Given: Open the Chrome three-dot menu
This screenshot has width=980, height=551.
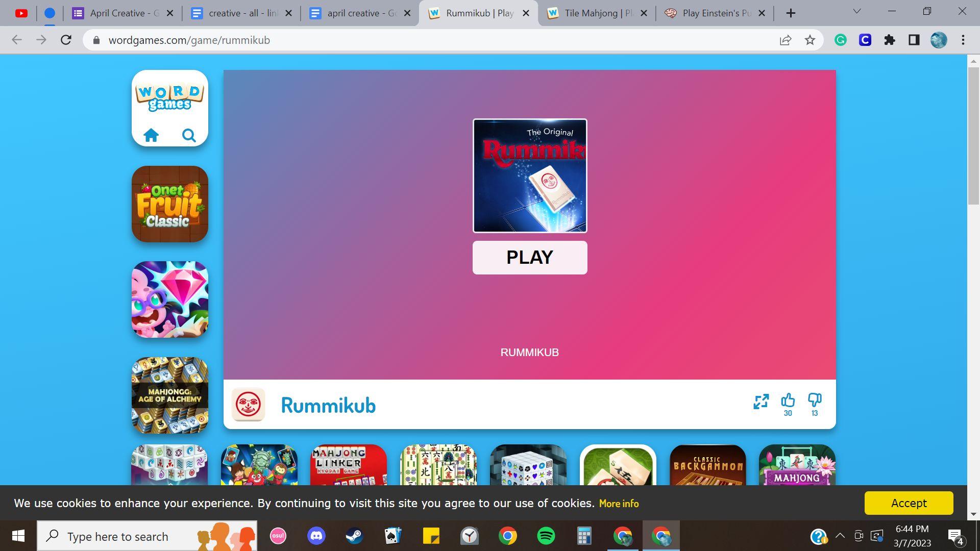Looking at the screenshot, I should pos(963,40).
